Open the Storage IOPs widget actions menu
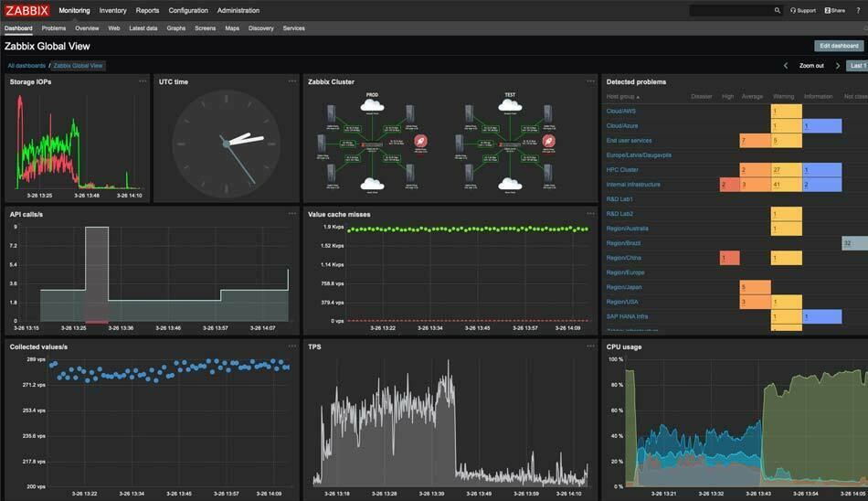This screenshot has width=868, height=501. pyautogui.click(x=143, y=81)
